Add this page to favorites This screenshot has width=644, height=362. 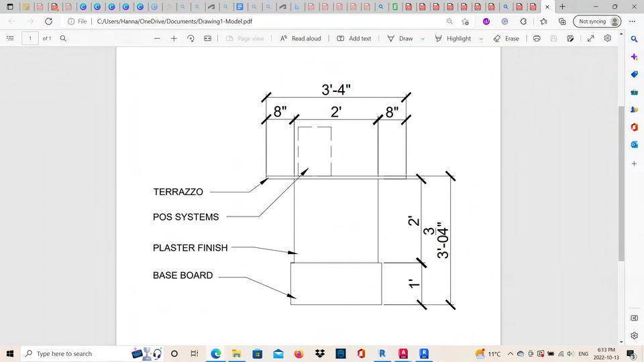[465, 21]
